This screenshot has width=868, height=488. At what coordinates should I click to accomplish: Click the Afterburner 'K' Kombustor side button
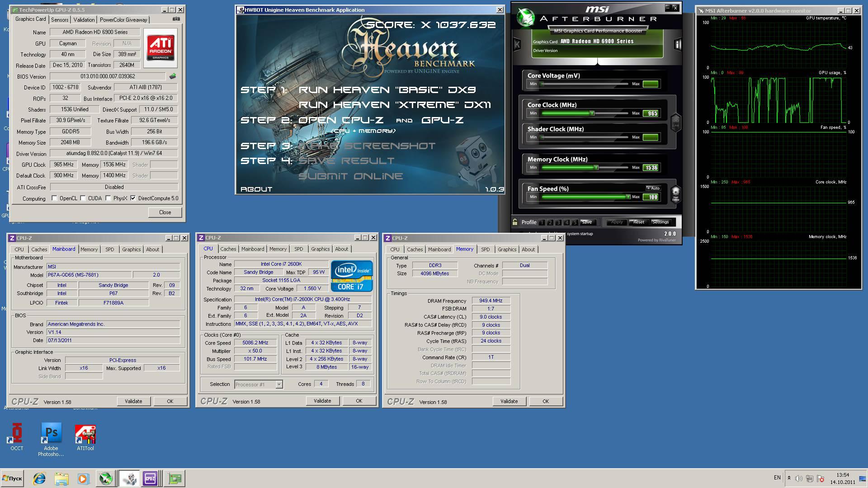click(x=517, y=44)
